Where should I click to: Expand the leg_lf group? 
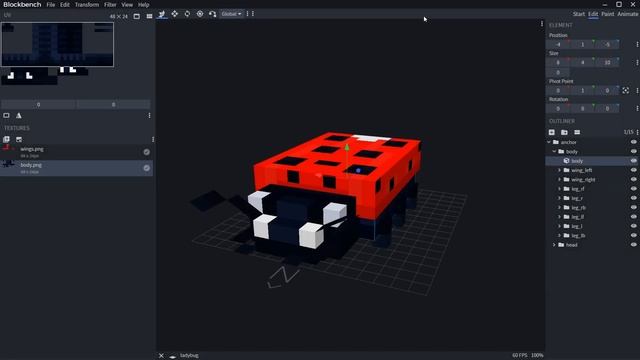pos(560,217)
